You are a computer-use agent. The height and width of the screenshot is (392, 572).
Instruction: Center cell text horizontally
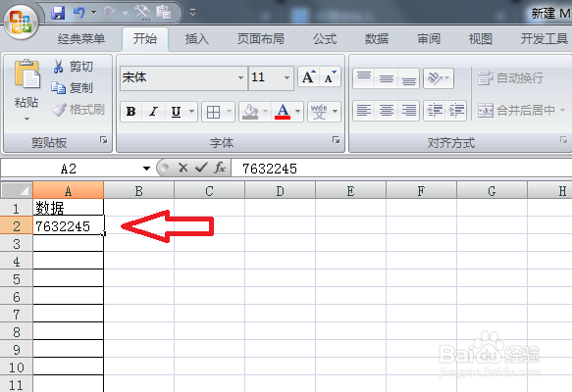pyautogui.click(x=387, y=111)
